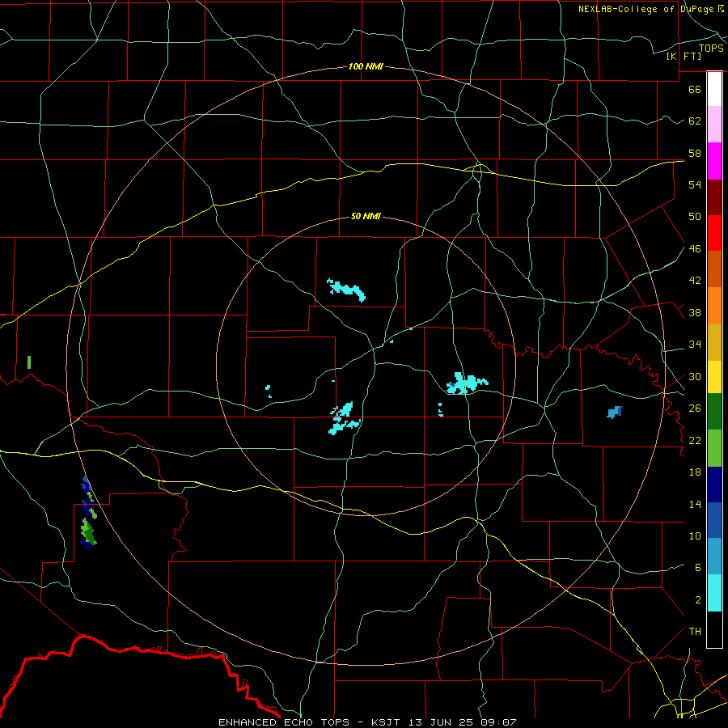Image resolution: width=728 pixels, height=728 pixels.
Task: Click the 14 value on the scale
Action: click(x=695, y=504)
